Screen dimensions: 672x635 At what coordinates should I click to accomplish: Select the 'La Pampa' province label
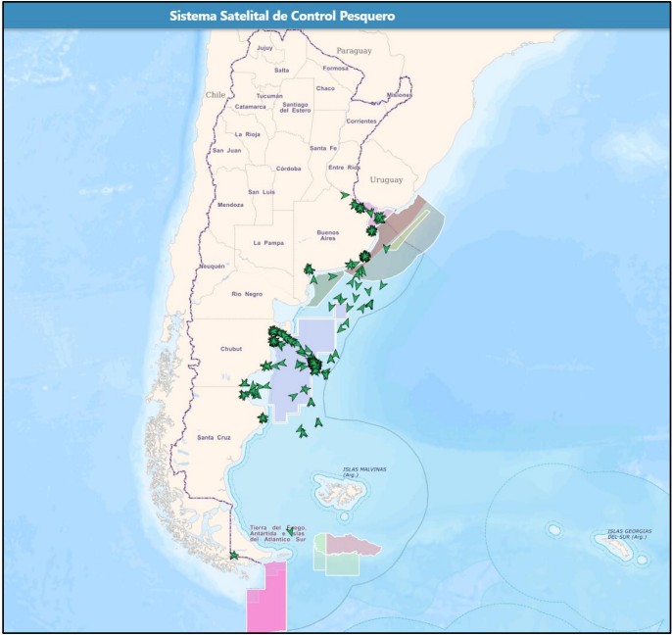(268, 243)
